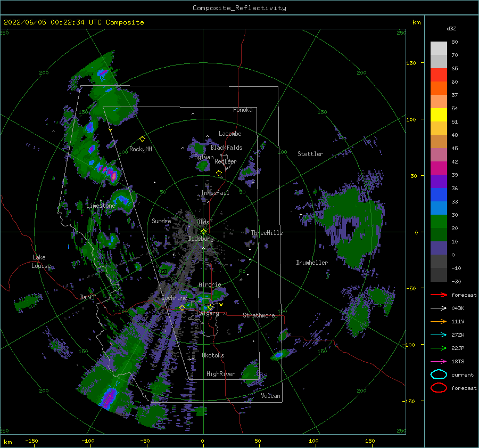Click the Cochrane town label

(x=174, y=298)
